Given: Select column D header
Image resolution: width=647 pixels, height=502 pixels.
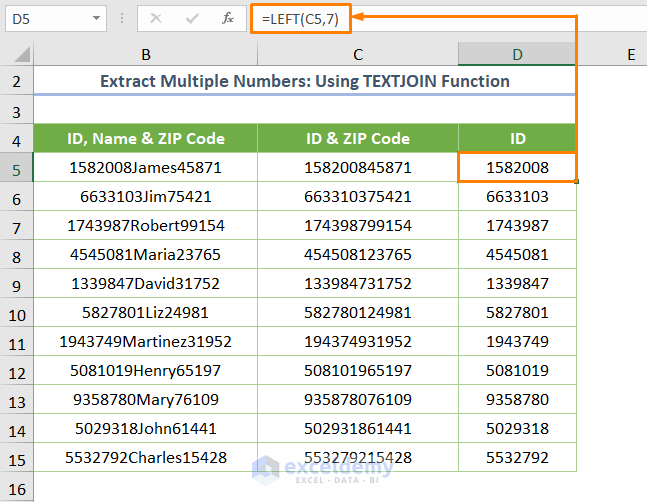Looking at the screenshot, I should [517, 55].
